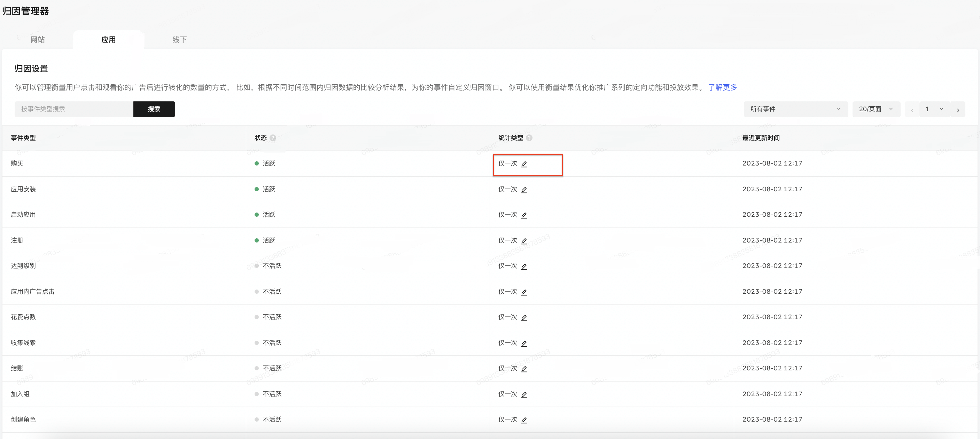Open the 了解更多 link
This screenshot has height=439, width=980.
pyautogui.click(x=722, y=87)
